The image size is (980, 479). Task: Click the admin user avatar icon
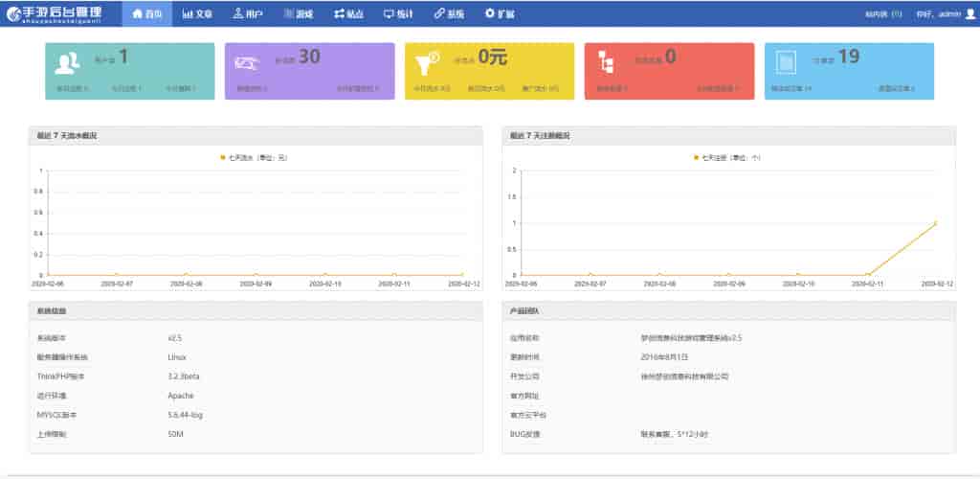(x=969, y=14)
